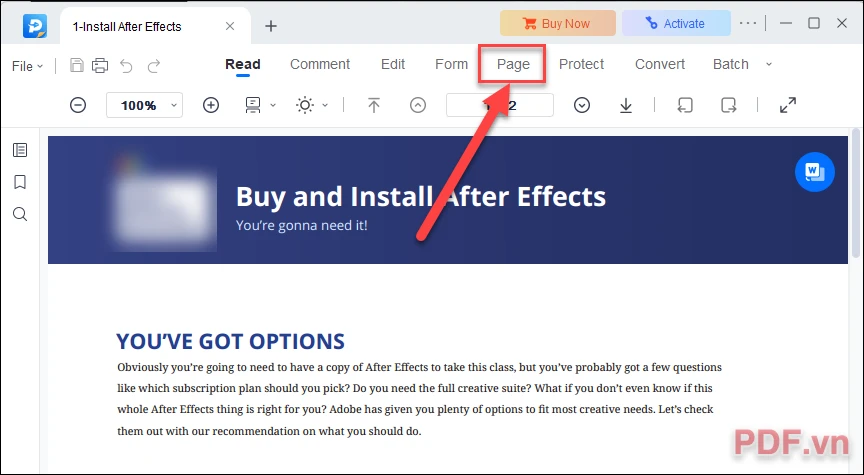Redo the last action
Screen dimensions: 864x475
click(154, 66)
